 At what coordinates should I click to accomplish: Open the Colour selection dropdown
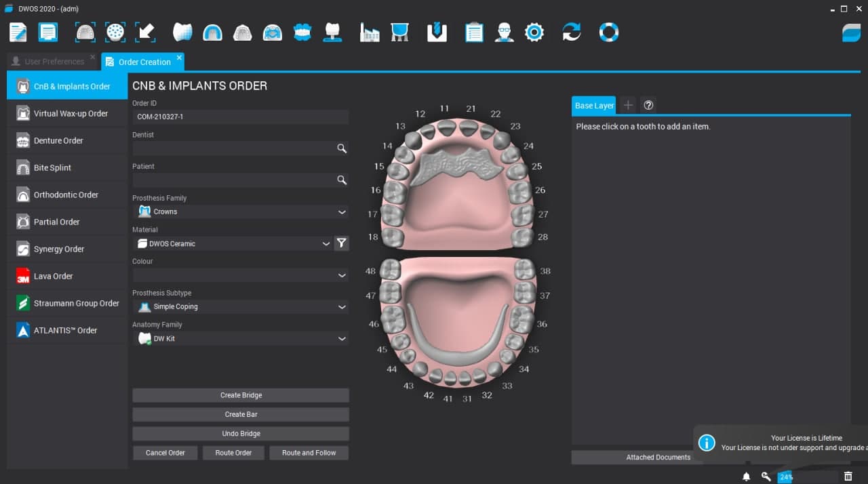pos(341,275)
